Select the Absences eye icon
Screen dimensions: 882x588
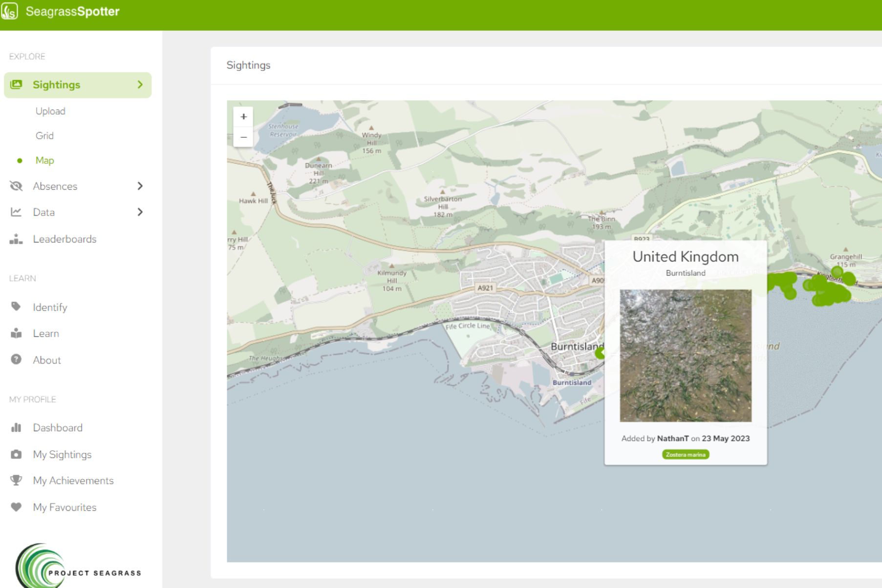(16, 186)
